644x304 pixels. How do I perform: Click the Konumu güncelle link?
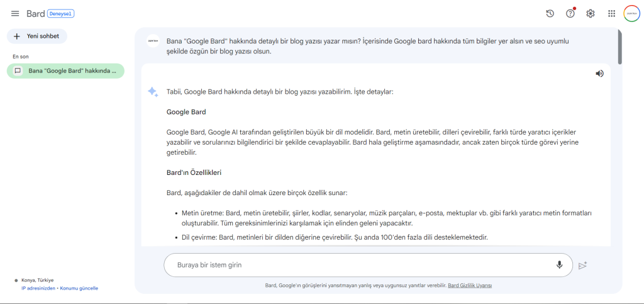pyautogui.click(x=79, y=288)
